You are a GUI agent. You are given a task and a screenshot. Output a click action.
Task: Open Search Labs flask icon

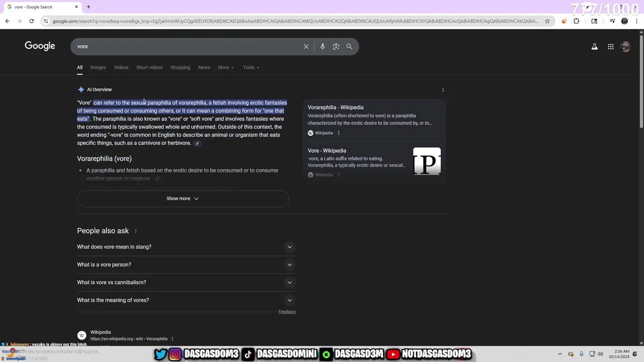[x=594, y=47]
